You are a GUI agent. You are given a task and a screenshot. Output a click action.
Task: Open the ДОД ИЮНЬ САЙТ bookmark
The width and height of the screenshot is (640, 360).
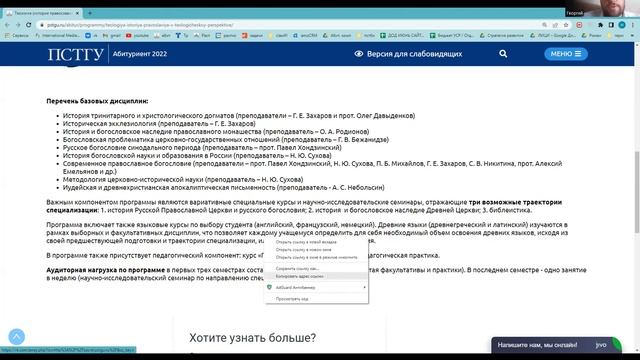pyautogui.click(x=402, y=36)
